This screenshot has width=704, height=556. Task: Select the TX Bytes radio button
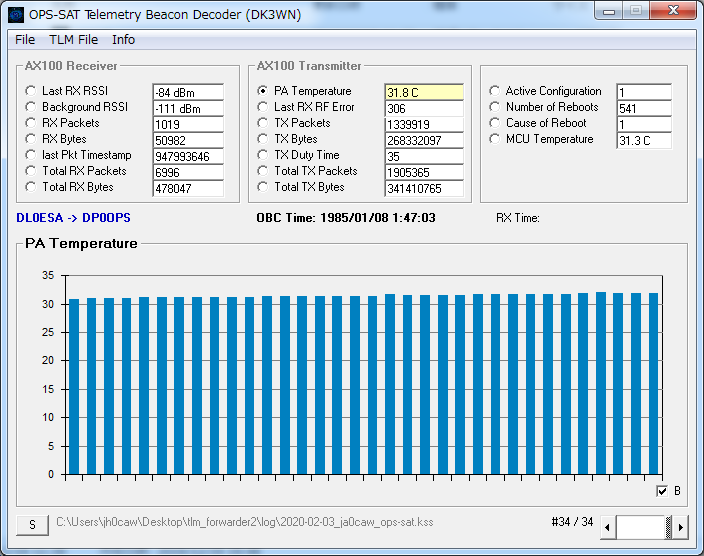point(263,139)
